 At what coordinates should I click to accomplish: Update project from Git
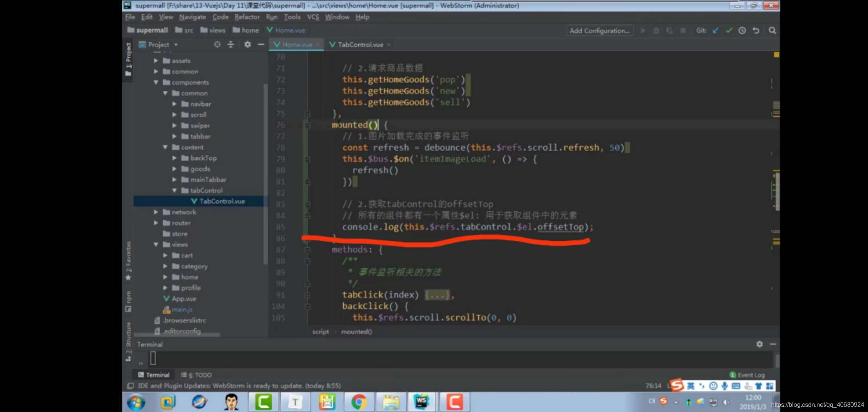[x=715, y=31]
